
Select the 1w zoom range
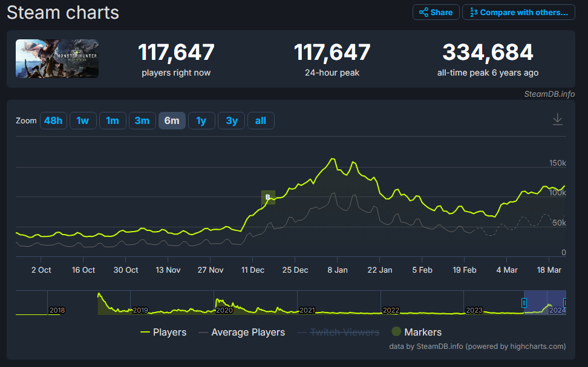(x=83, y=120)
